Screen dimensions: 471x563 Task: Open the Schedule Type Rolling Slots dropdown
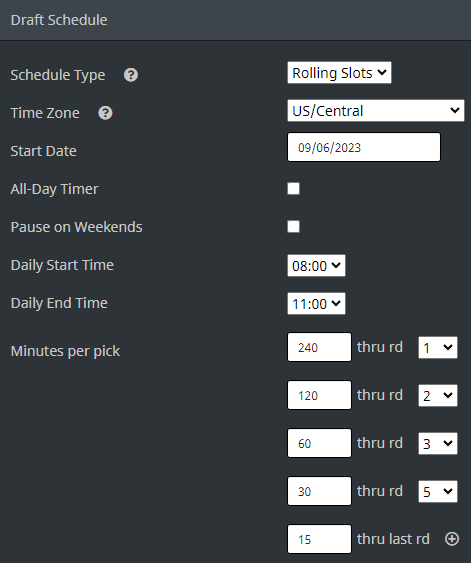point(339,73)
